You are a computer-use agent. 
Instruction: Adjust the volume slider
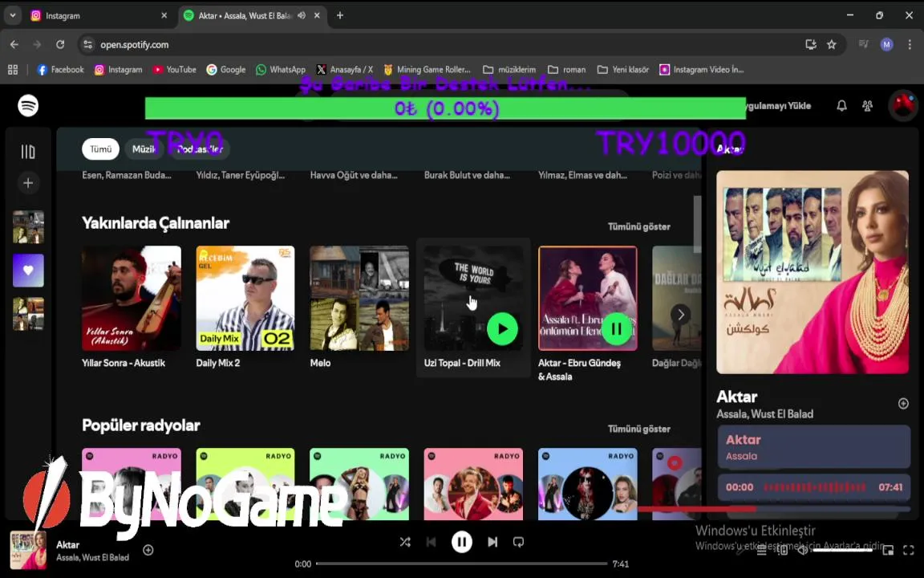pos(842,550)
